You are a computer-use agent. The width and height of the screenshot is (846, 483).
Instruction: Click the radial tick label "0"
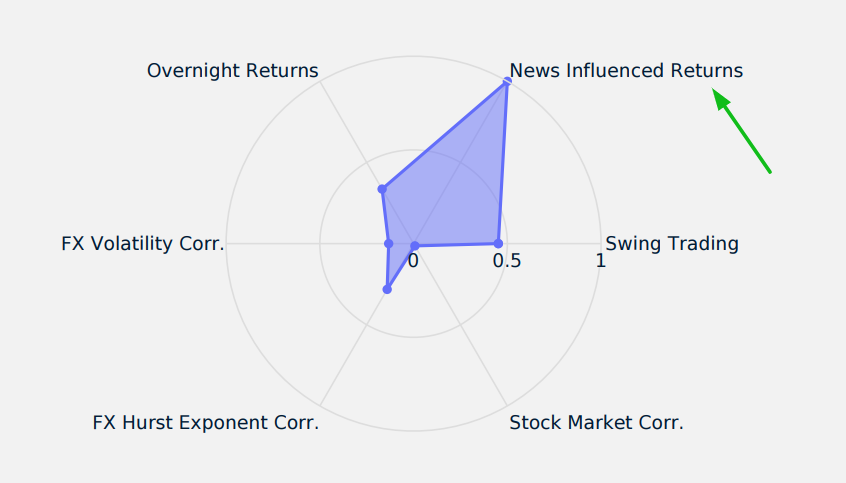coord(413,261)
